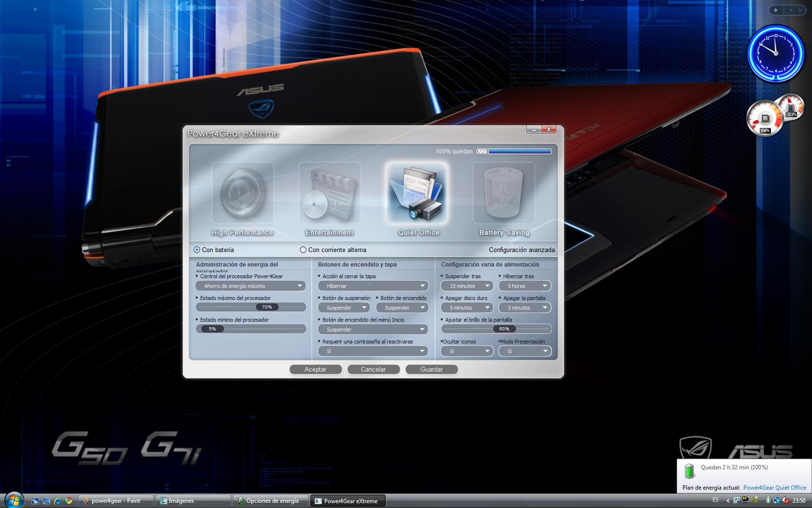Expand 'Control del procesador Power4Gear' dropdown
Viewport: 812px width, 508px height.
tap(250, 286)
